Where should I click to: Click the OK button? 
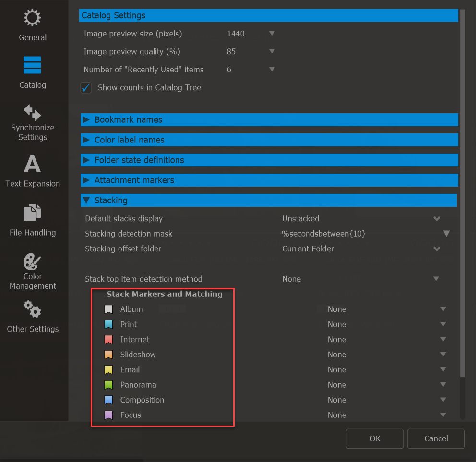click(x=375, y=438)
